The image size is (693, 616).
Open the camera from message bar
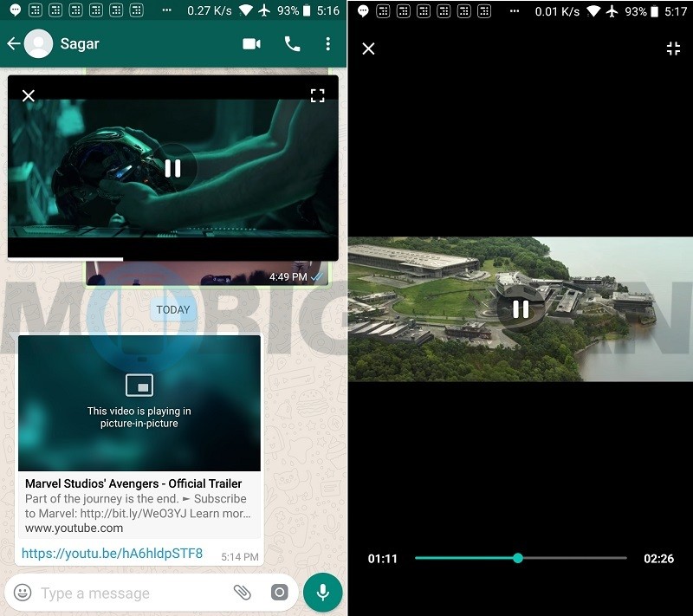tap(279, 593)
